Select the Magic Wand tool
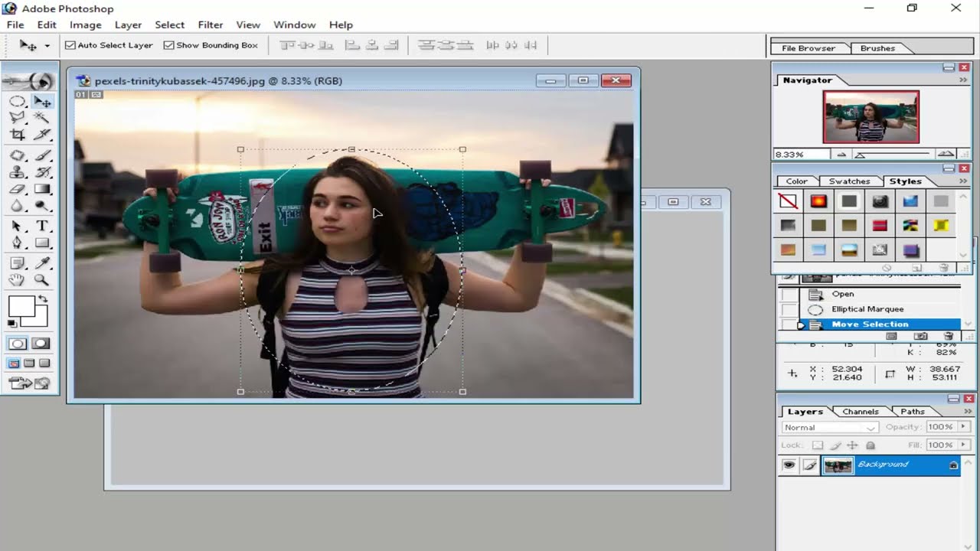Image resolution: width=980 pixels, height=551 pixels. [x=42, y=118]
